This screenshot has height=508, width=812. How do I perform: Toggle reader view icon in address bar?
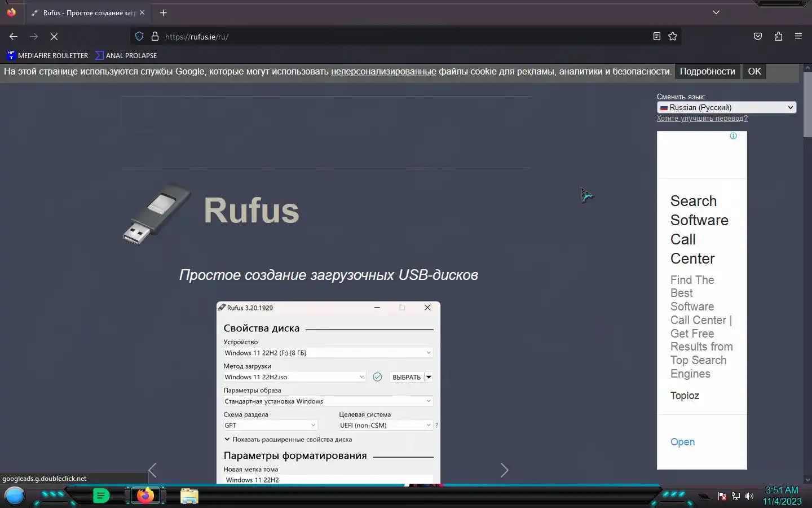point(656,36)
